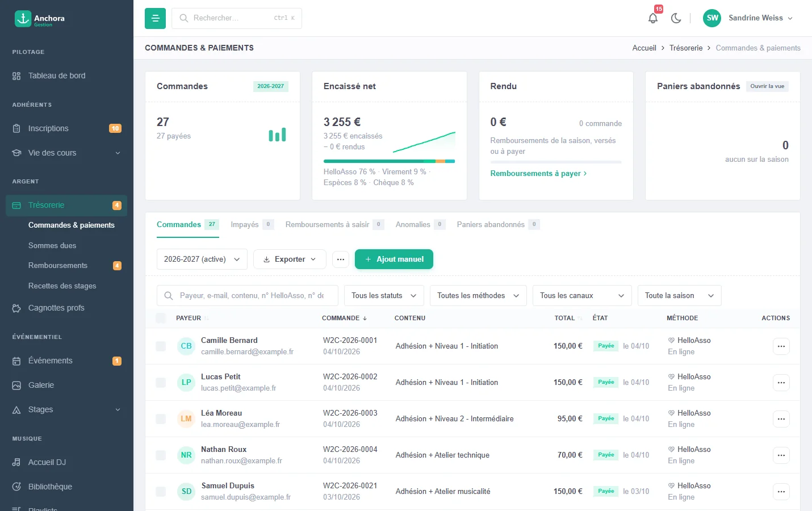
Task: Open the Sandrine Weiss user menu
Action: coord(748,18)
